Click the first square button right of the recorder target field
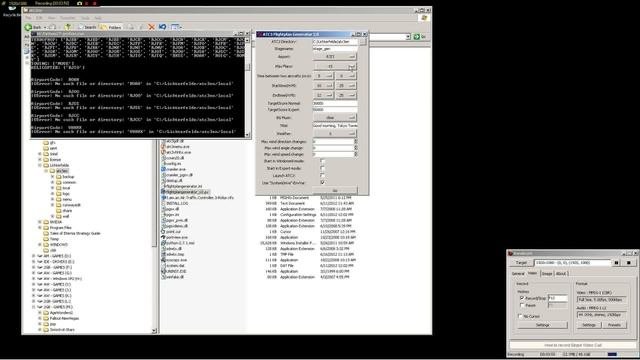Image resolution: width=640 pixels, height=360 pixels. point(617,263)
